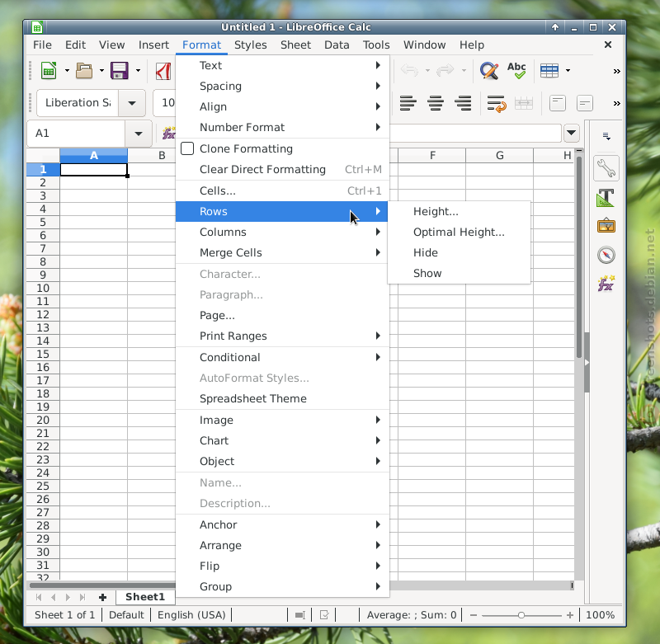
Task: Open sidebar Gallery panel icon
Action: 606,226
